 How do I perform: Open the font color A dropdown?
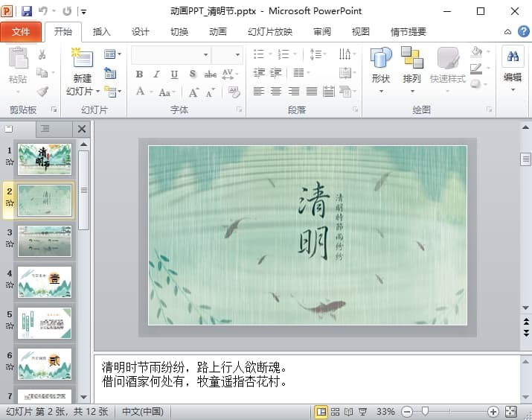point(144,92)
